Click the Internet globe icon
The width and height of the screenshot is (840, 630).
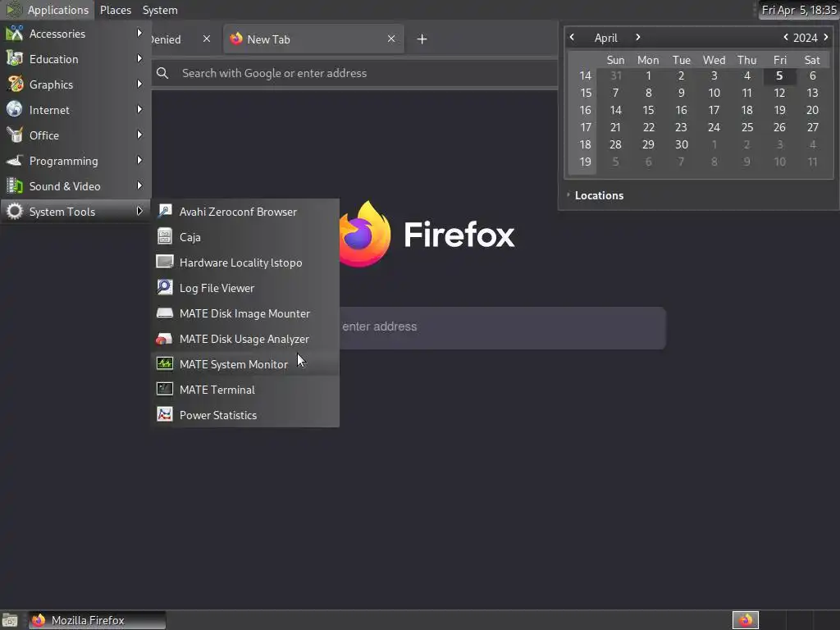pos(15,109)
